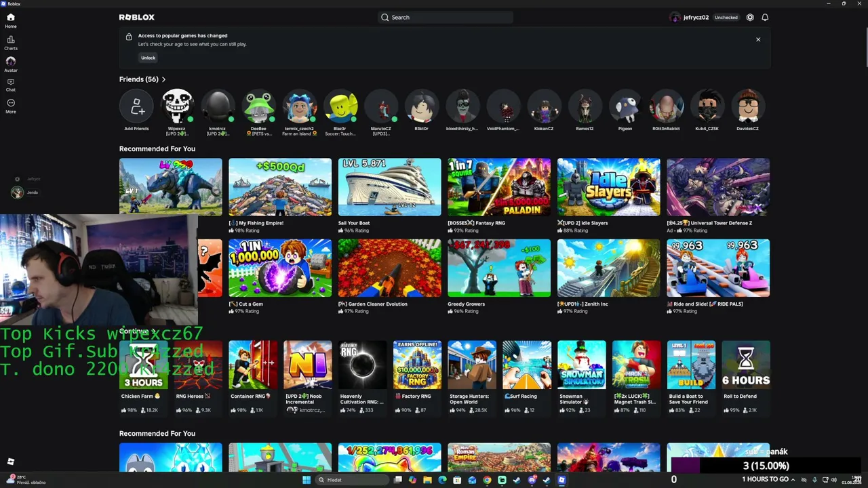Open the Sail Your Boat game thumbnail
This screenshot has width=868, height=488.
389,187
